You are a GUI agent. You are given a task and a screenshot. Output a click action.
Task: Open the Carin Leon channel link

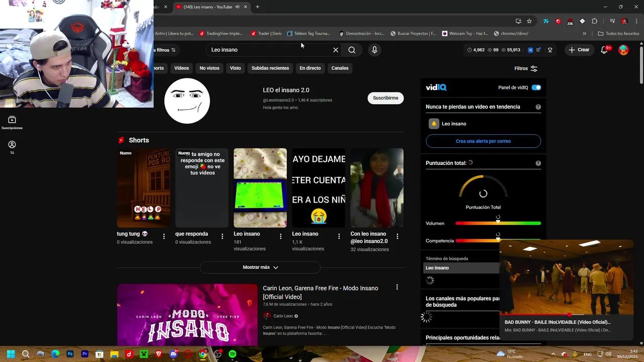(283, 316)
